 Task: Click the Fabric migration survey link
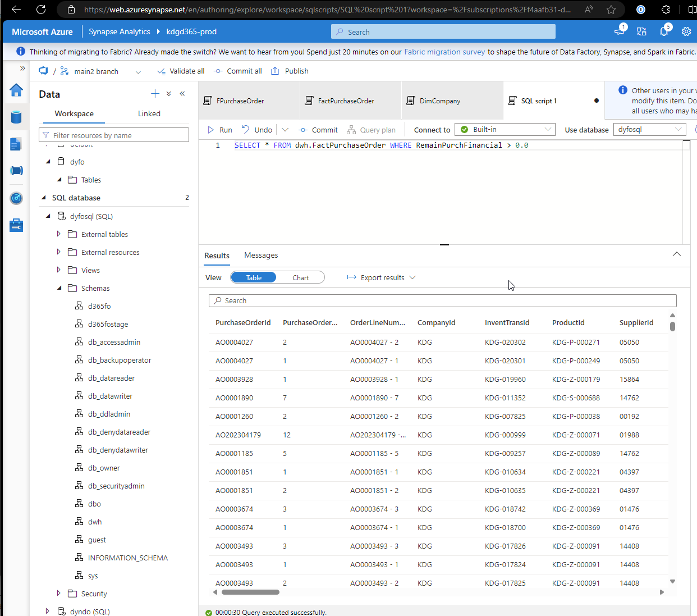444,52
